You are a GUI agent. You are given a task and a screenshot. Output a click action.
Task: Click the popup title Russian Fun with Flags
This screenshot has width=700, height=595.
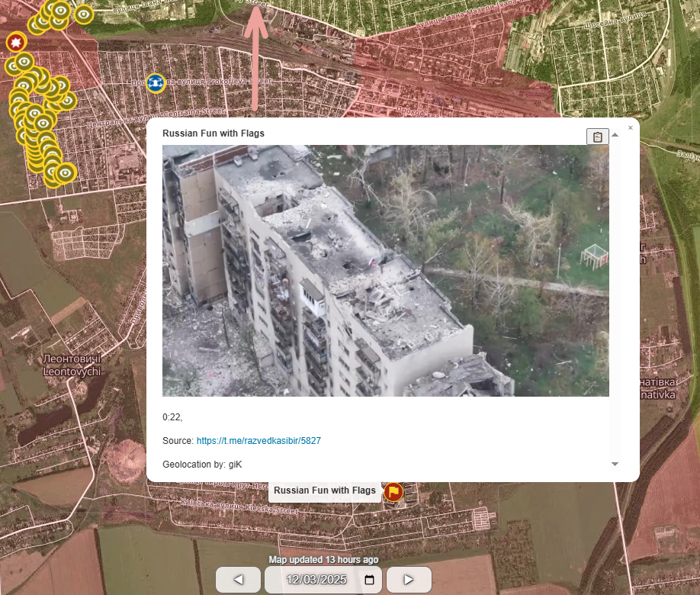click(214, 133)
